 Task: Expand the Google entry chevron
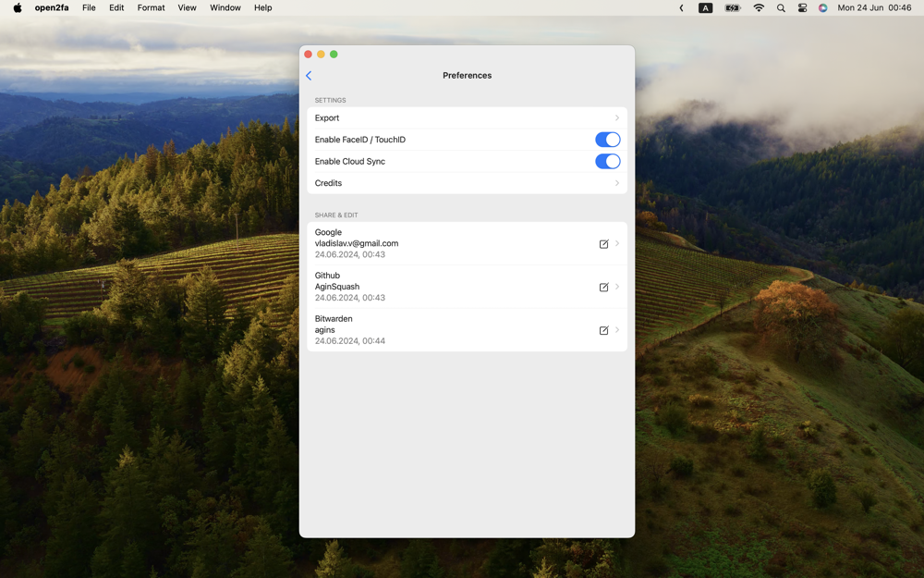[x=617, y=243]
